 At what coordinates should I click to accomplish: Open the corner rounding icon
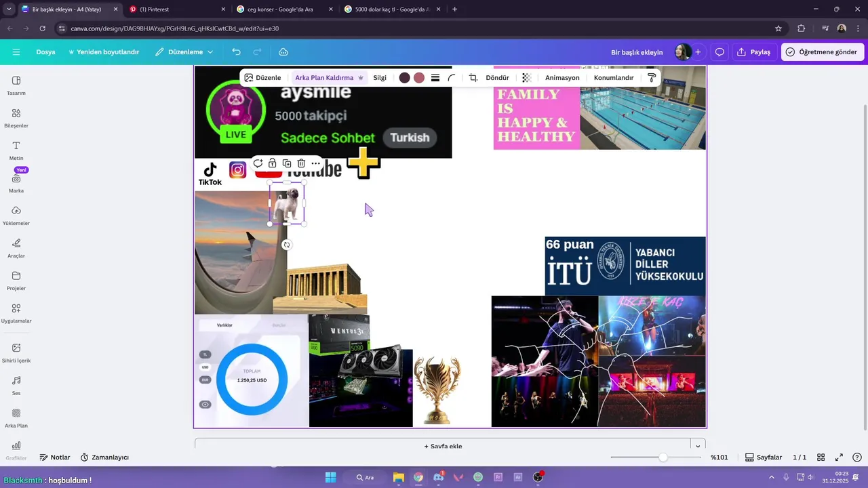pyautogui.click(x=452, y=78)
